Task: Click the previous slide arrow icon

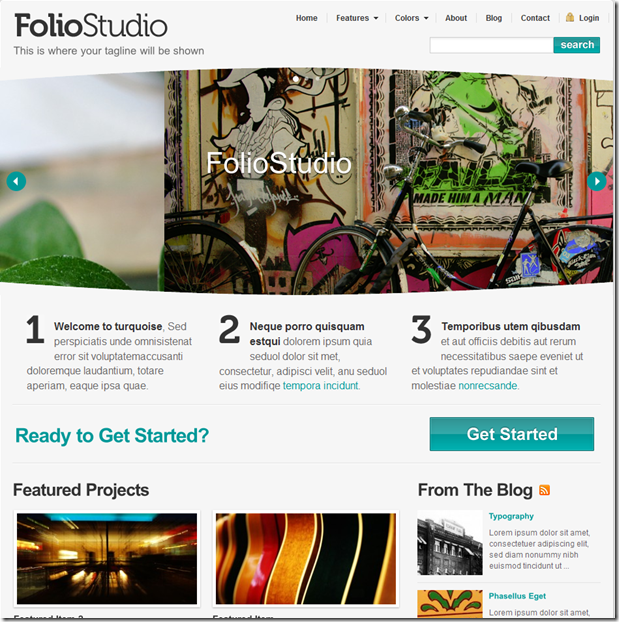Action: click(16, 181)
